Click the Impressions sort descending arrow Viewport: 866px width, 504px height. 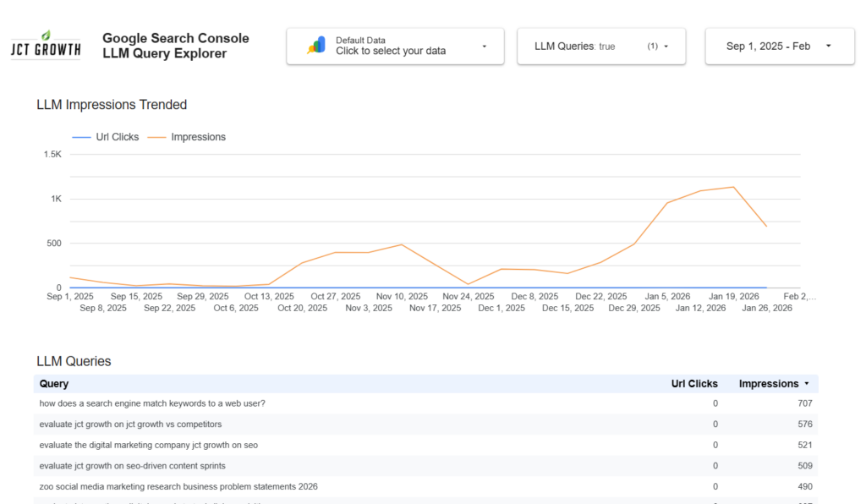pos(807,384)
